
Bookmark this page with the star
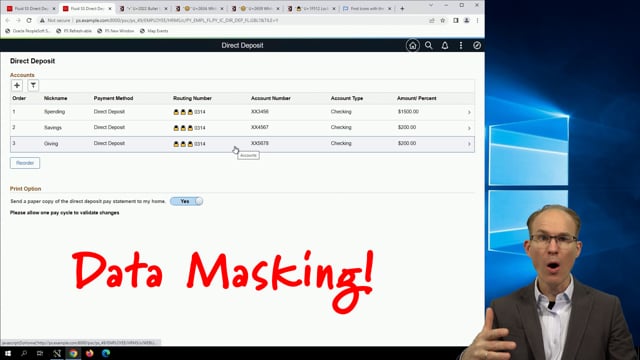443,20
